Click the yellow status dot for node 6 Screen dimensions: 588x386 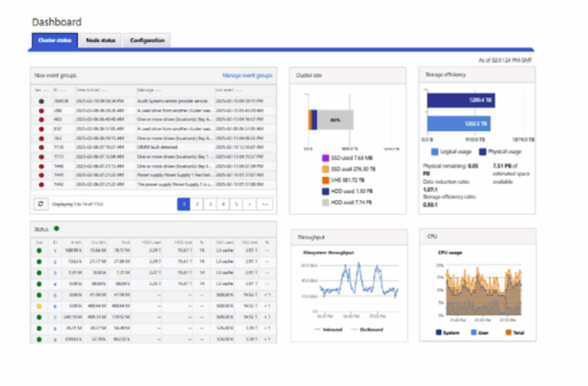tap(38, 305)
